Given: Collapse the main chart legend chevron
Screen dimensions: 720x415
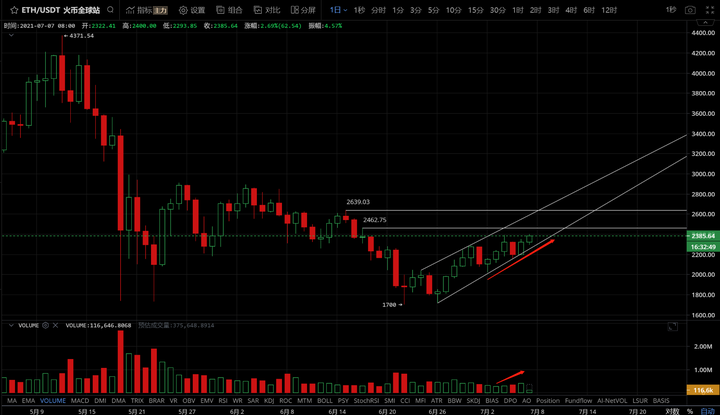Looking at the screenshot, I should (11, 35).
